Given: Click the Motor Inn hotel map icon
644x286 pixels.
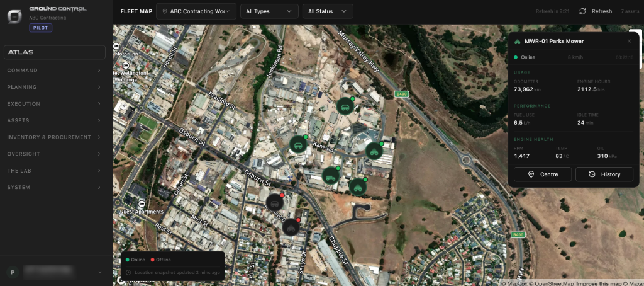Looking at the screenshot, I should tap(116, 46).
